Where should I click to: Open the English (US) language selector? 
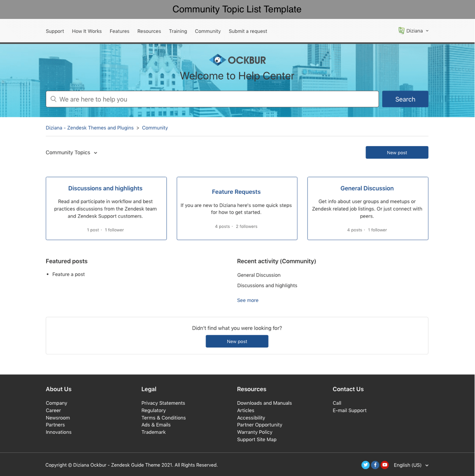[411, 465]
